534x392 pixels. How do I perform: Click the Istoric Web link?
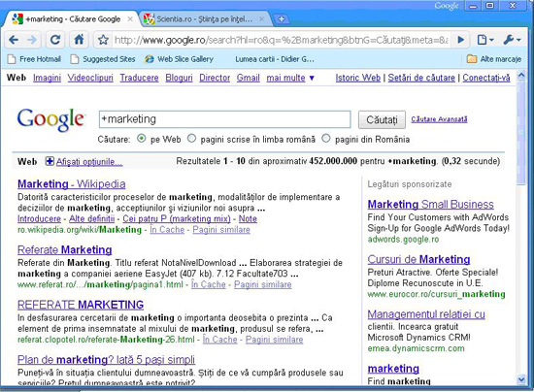click(358, 78)
